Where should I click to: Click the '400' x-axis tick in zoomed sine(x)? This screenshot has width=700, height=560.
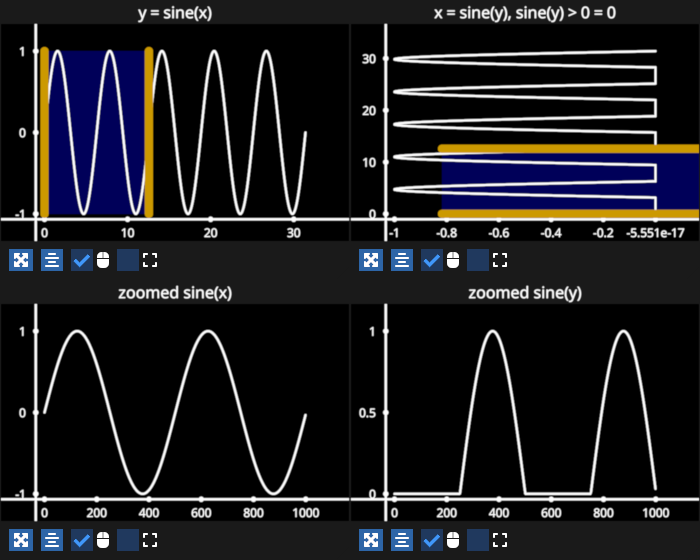[x=149, y=513]
